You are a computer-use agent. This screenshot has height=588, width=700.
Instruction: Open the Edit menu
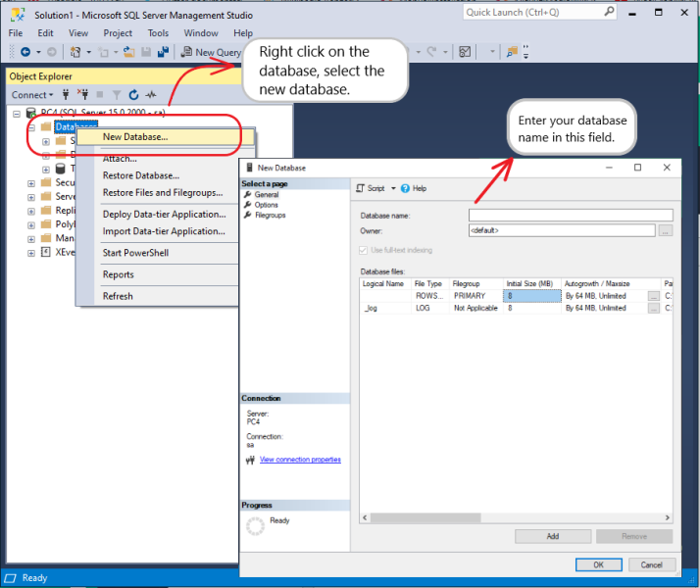click(x=45, y=33)
